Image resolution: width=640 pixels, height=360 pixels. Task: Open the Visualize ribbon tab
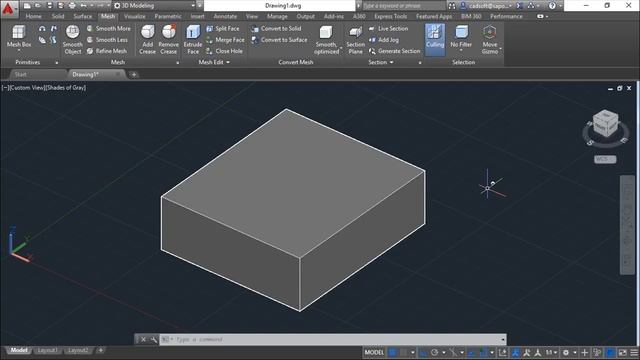coord(135,16)
